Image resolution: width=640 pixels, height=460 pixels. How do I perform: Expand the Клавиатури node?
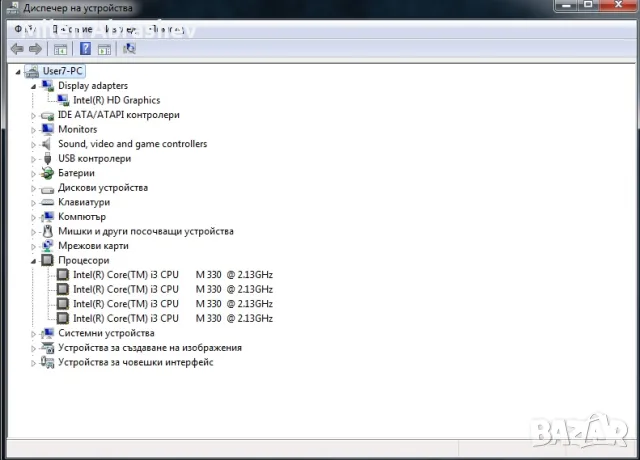click(x=33, y=203)
